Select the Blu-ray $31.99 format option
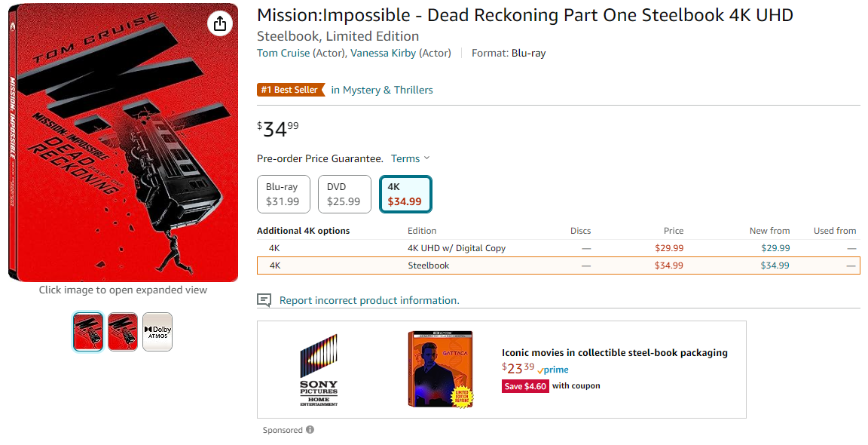The height and width of the screenshot is (445, 868). pyautogui.click(x=283, y=195)
